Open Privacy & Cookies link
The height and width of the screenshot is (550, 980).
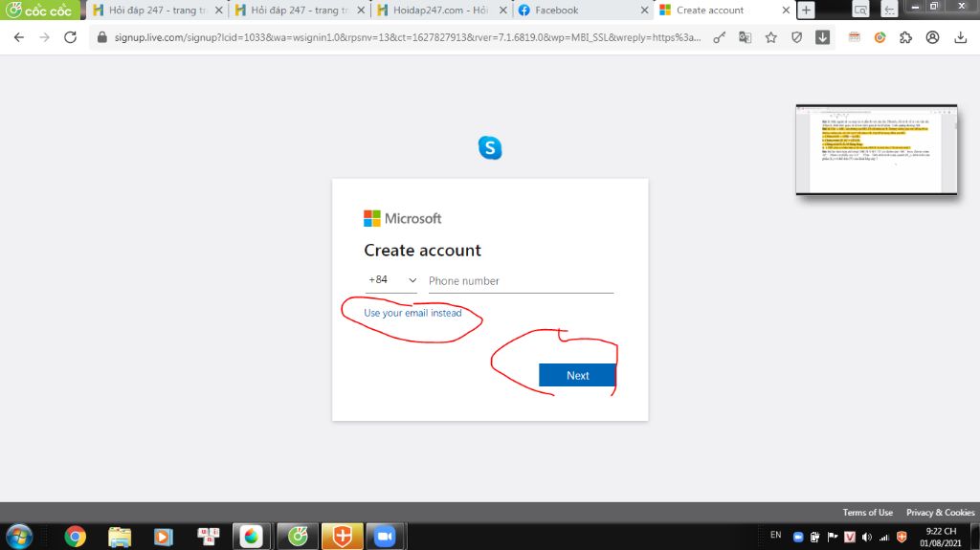click(x=940, y=512)
